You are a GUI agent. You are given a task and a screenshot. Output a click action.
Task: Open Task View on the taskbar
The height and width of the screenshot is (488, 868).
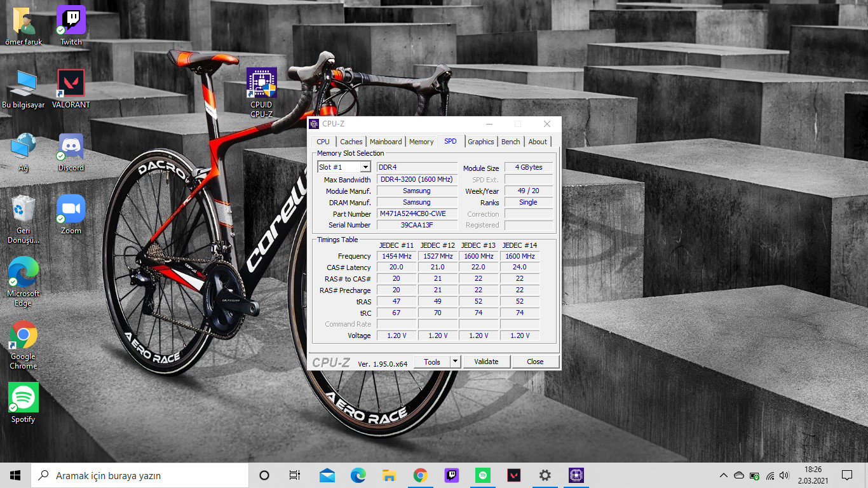[x=294, y=475]
